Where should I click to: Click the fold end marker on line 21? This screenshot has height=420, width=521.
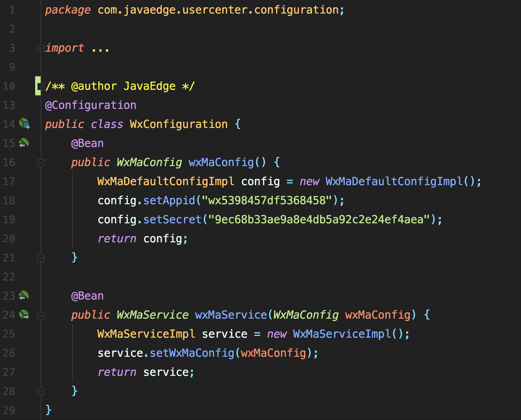[41, 258]
